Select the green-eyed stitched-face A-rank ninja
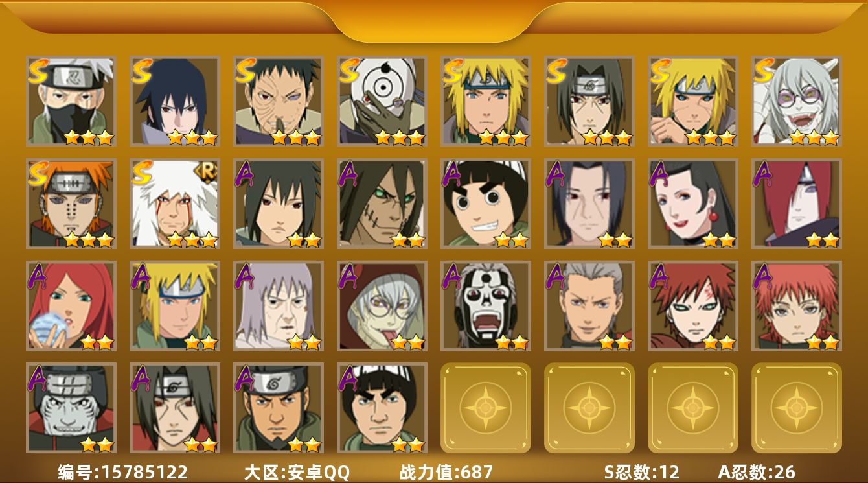Viewport: 868px width, 483px height. 382,204
